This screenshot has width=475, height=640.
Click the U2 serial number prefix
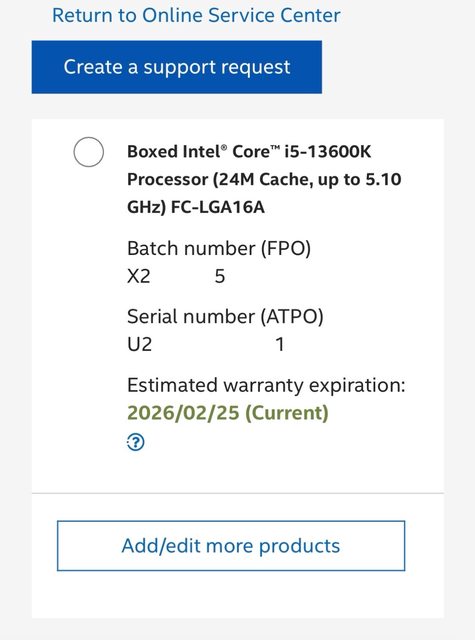[140, 344]
